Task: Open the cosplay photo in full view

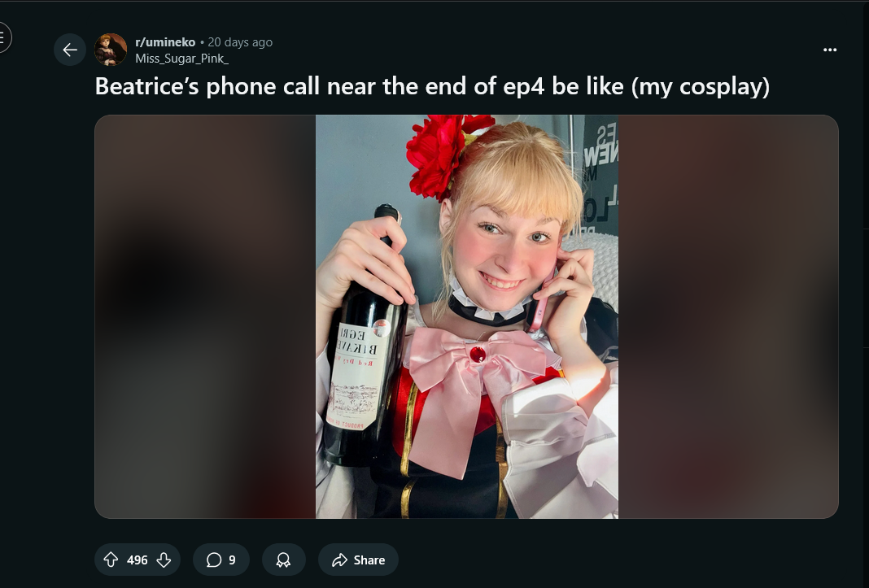Action: tap(467, 316)
